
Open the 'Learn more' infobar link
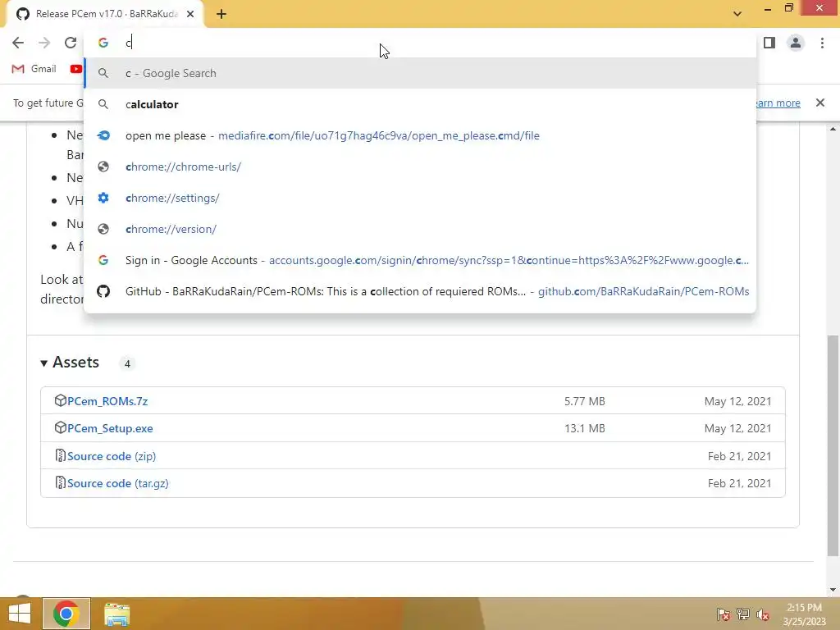778,103
